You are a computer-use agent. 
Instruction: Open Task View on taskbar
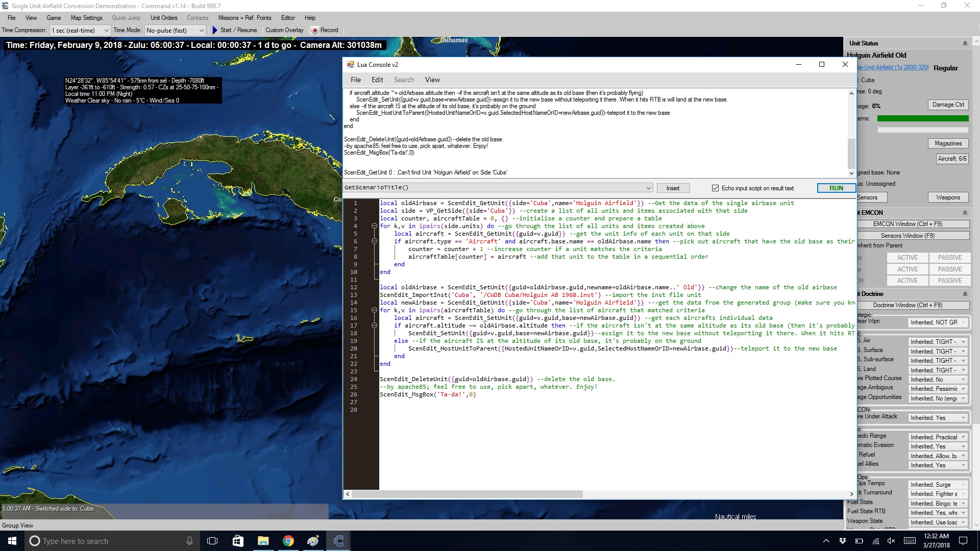click(x=212, y=541)
